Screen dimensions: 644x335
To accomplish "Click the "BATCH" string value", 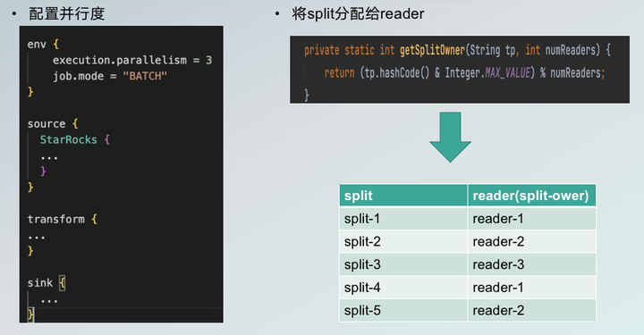I will [x=145, y=76].
